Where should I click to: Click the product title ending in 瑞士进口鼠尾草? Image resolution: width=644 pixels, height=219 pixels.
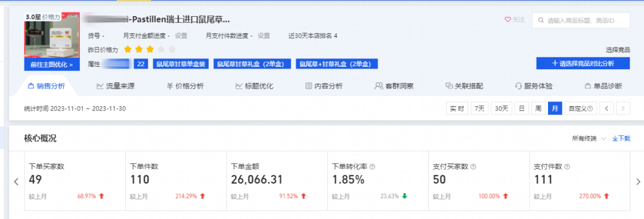tap(156, 19)
